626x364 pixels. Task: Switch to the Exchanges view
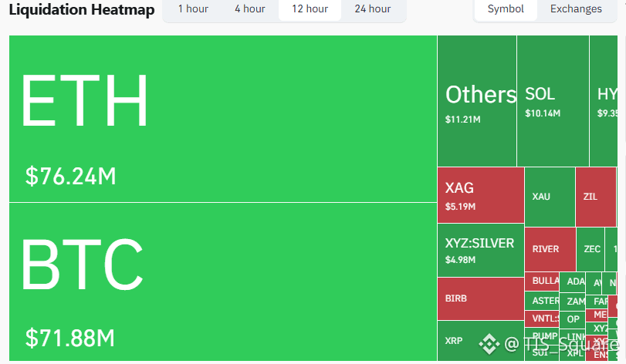pos(576,9)
